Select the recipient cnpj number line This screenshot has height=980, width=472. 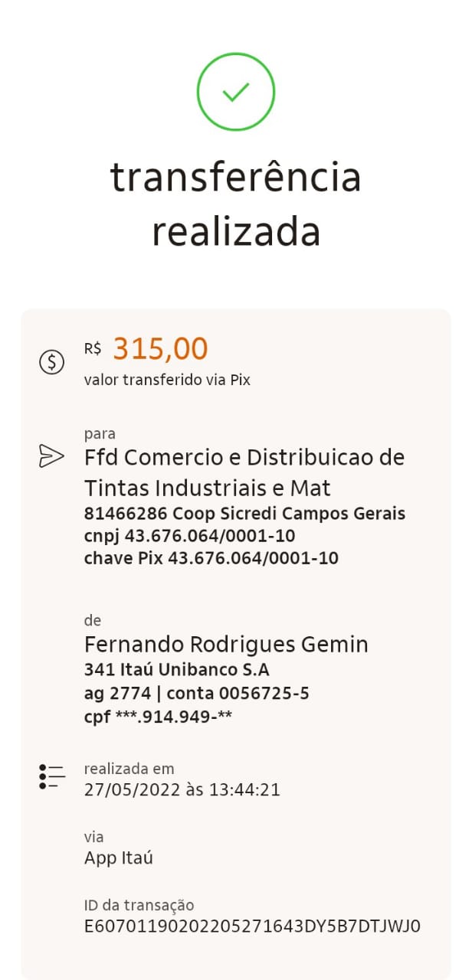point(189,535)
